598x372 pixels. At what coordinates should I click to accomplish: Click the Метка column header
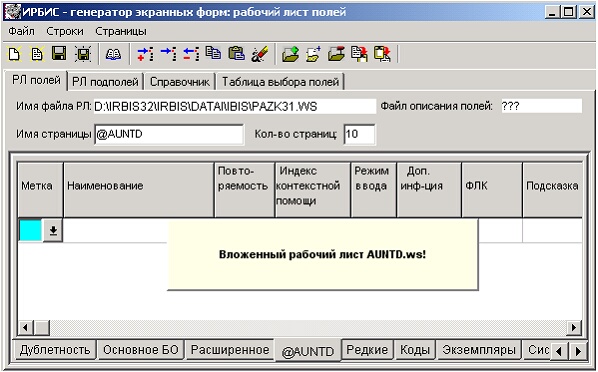point(40,190)
